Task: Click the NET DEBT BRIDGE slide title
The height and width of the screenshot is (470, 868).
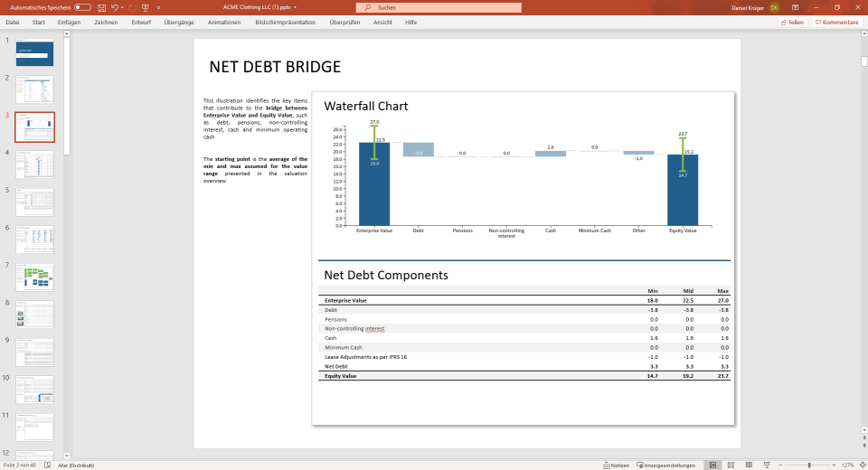Action: (x=275, y=66)
